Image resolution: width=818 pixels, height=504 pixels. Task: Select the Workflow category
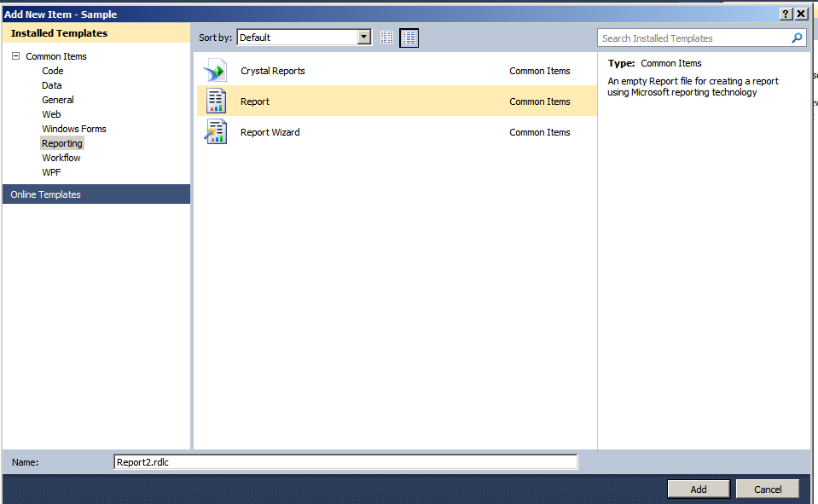(x=61, y=158)
